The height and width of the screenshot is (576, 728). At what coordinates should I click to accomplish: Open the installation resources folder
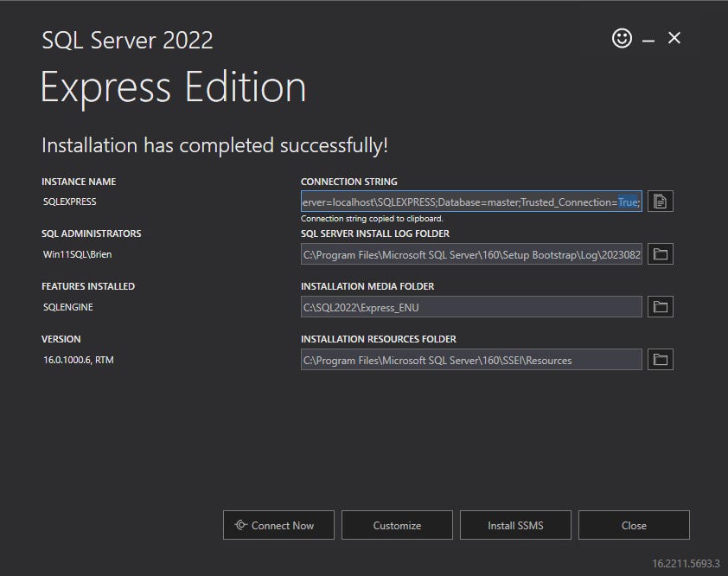point(661,359)
